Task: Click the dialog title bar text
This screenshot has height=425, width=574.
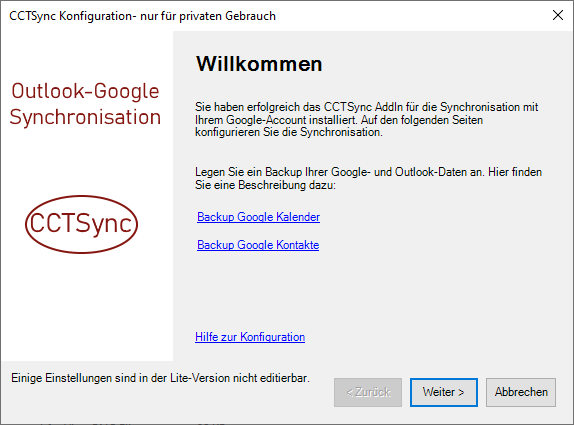Action: [142, 16]
